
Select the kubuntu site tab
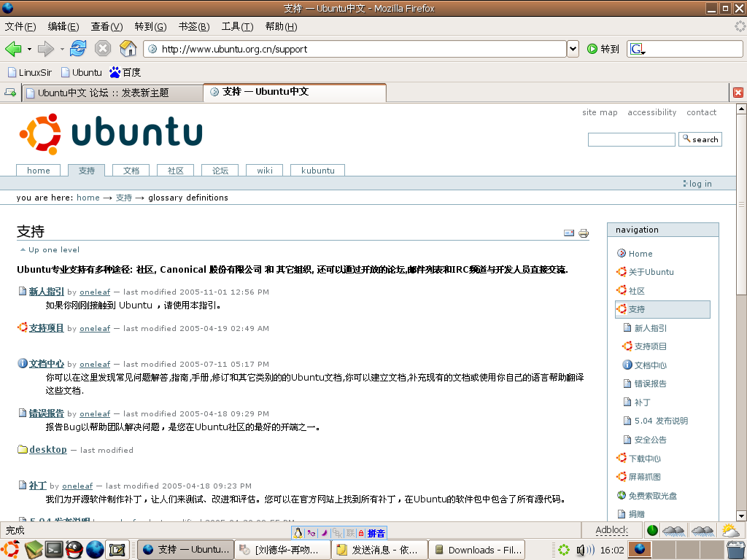pos(318,171)
